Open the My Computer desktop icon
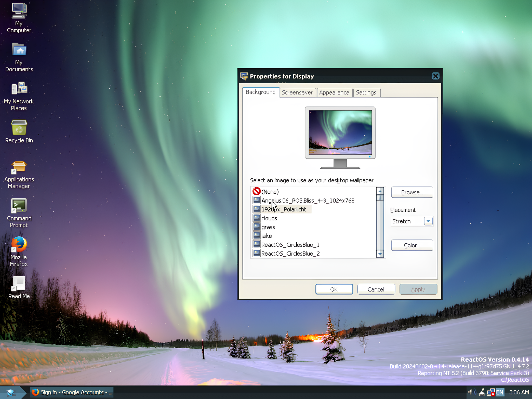 [19, 18]
